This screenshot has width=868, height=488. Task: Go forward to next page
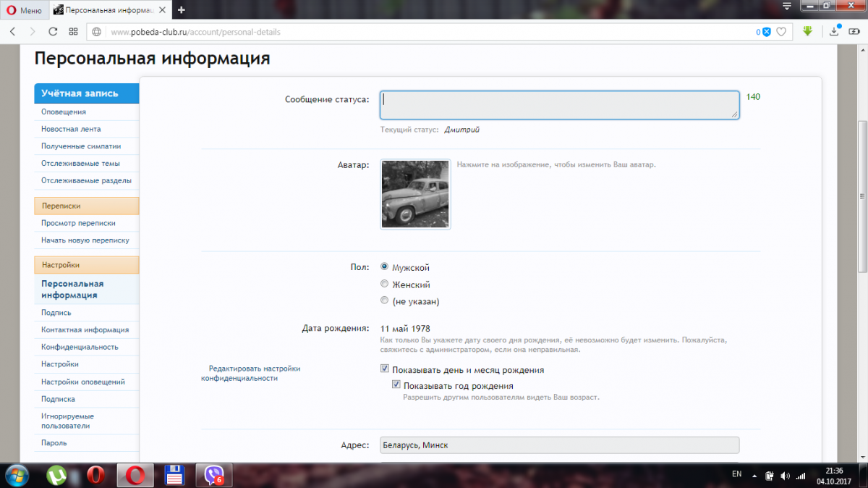33,32
